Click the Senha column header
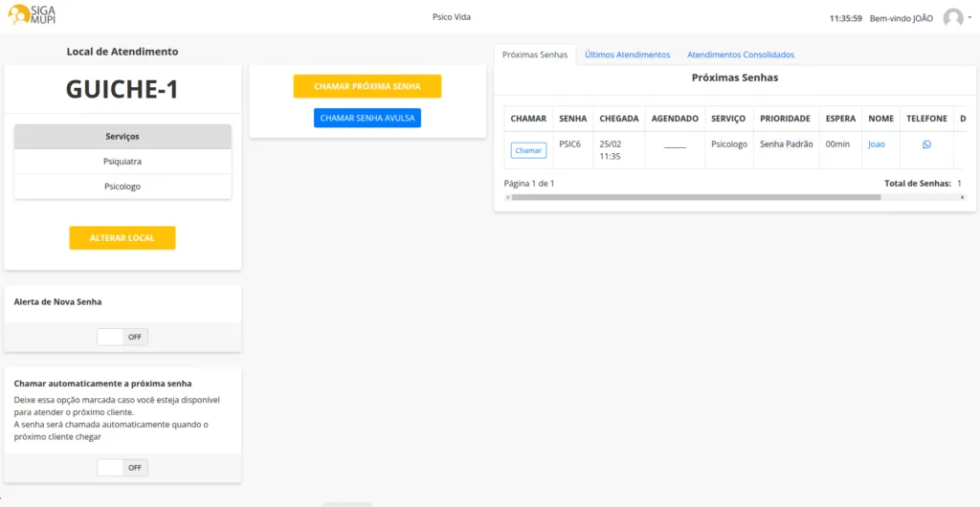 point(572,119)
